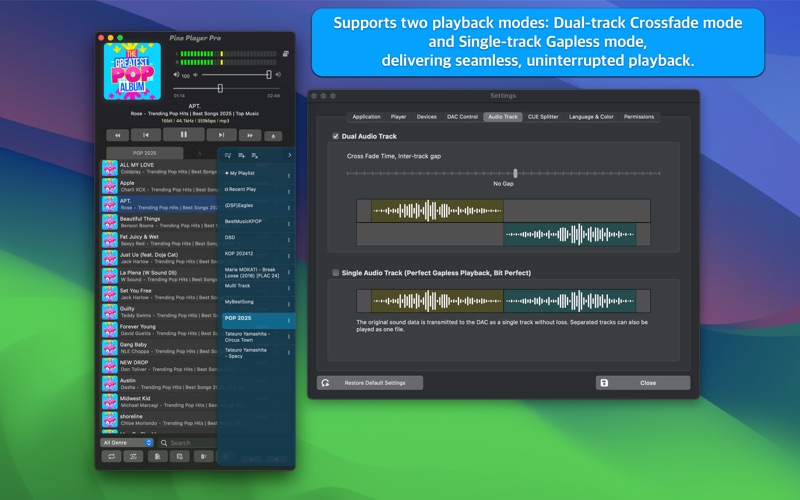Close the Settings dialog with Close button
This screenshot has width=800, height=500.
[643, 383]
